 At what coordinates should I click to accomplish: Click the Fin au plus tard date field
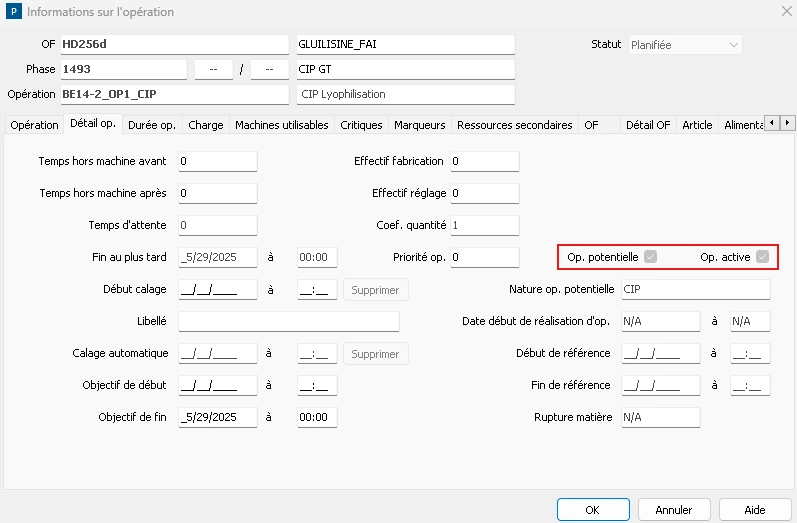(x=217, y=257)
